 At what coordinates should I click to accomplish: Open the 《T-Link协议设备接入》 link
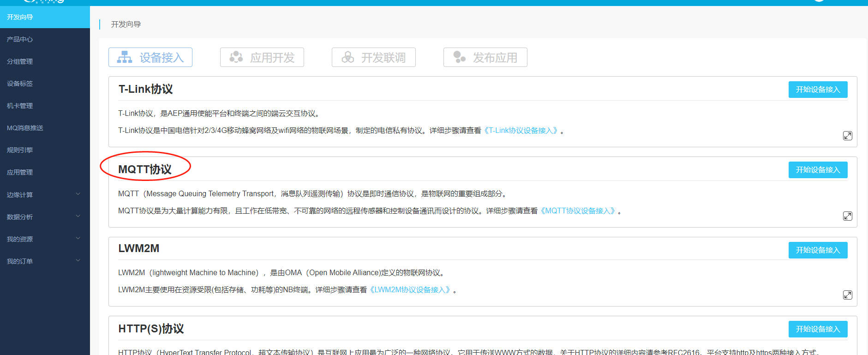[x=521, y=131]
